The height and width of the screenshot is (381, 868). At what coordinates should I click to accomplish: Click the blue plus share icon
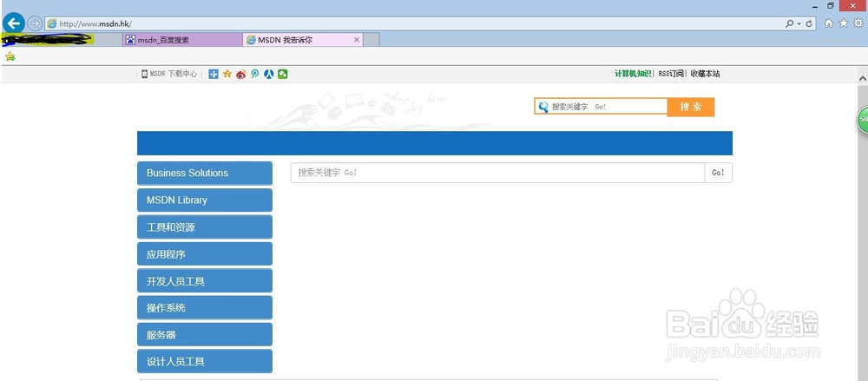click(214, 75)
